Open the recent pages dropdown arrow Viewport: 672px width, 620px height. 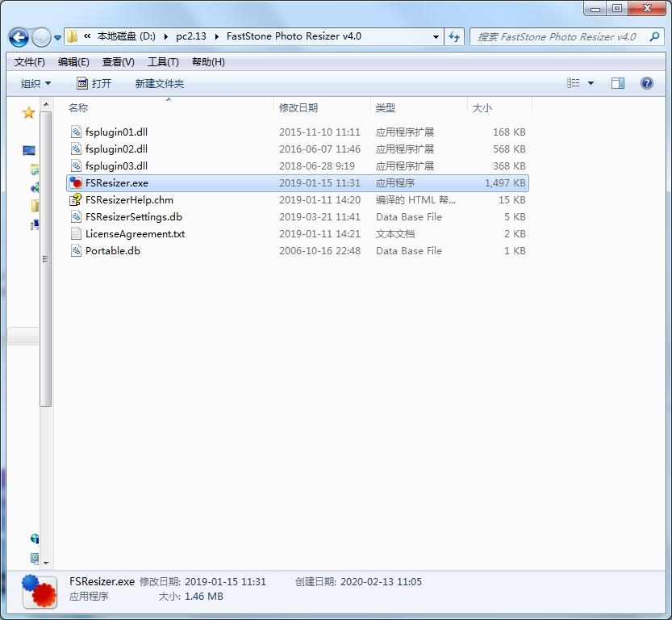tap(57, 38)
